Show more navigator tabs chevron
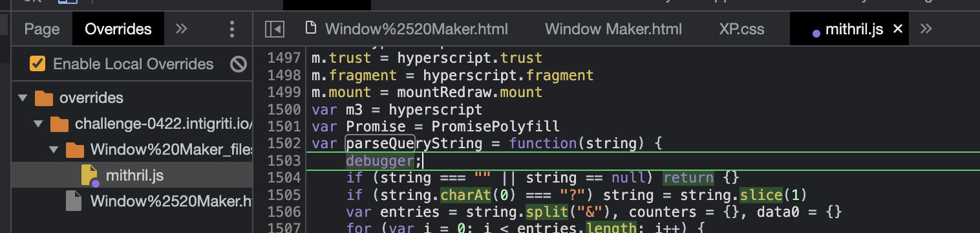This screenshot has width=980, height=233. (182, 29)
